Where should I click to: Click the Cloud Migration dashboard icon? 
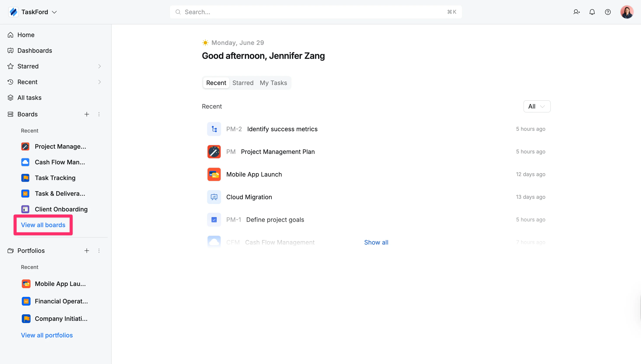pyautogui.click(x=214, y=197)
